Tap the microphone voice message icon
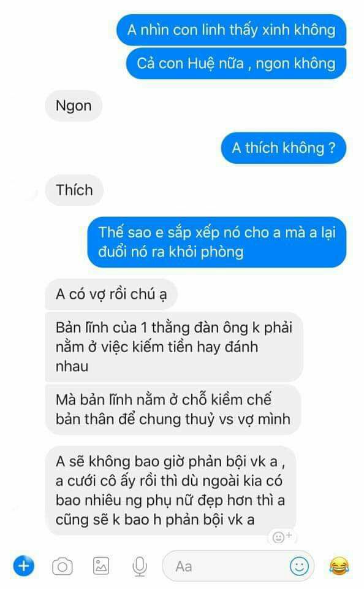This screenshot has width=364, height=589. [x=140, y=566]
